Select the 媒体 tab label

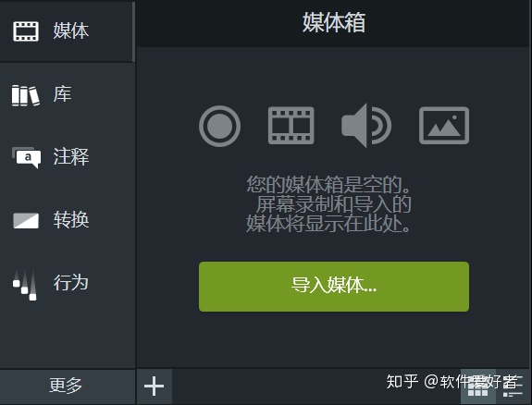(71, 31)
